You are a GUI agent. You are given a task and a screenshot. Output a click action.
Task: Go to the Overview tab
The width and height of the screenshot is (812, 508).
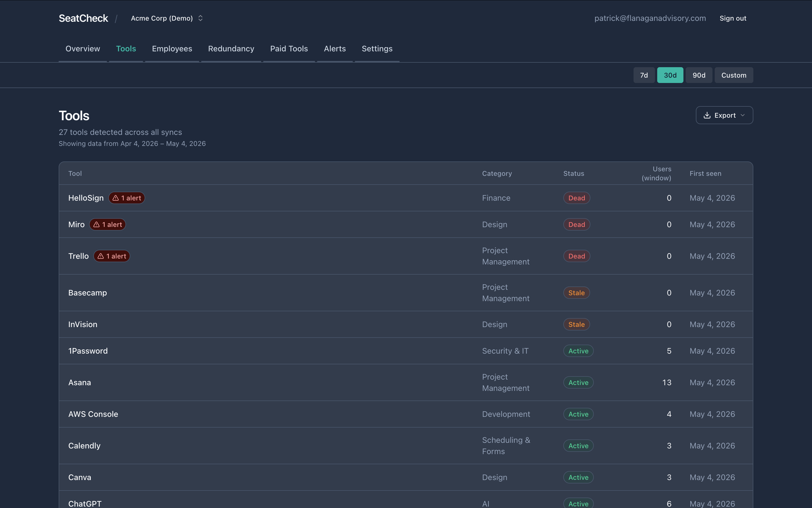pyautogui.click(x=83, y=49)
